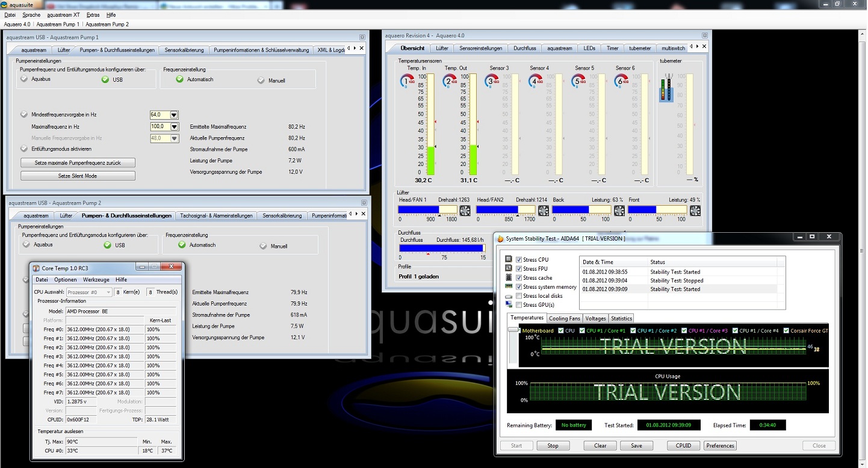Switch to the Cooling Fans tab
The width and height of the screenshot is (868, 468).
tap(565, 318)
